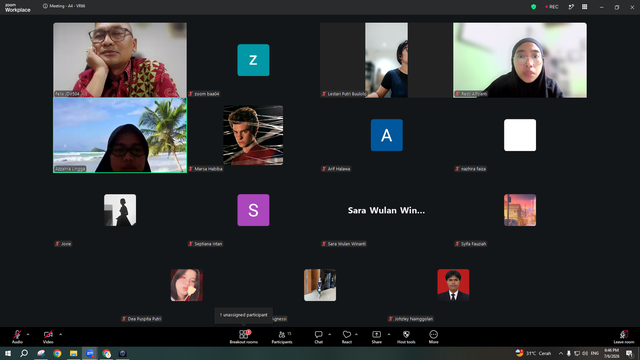Click Septiana Intan's 'S' avatar
640x360 pixels.
click(x=253, y=210)
